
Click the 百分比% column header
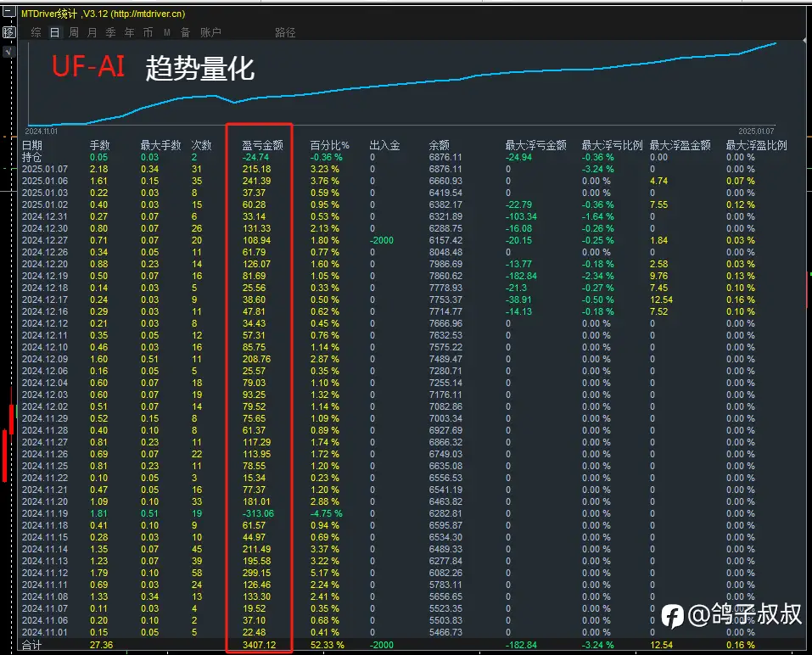click(329, 145)
